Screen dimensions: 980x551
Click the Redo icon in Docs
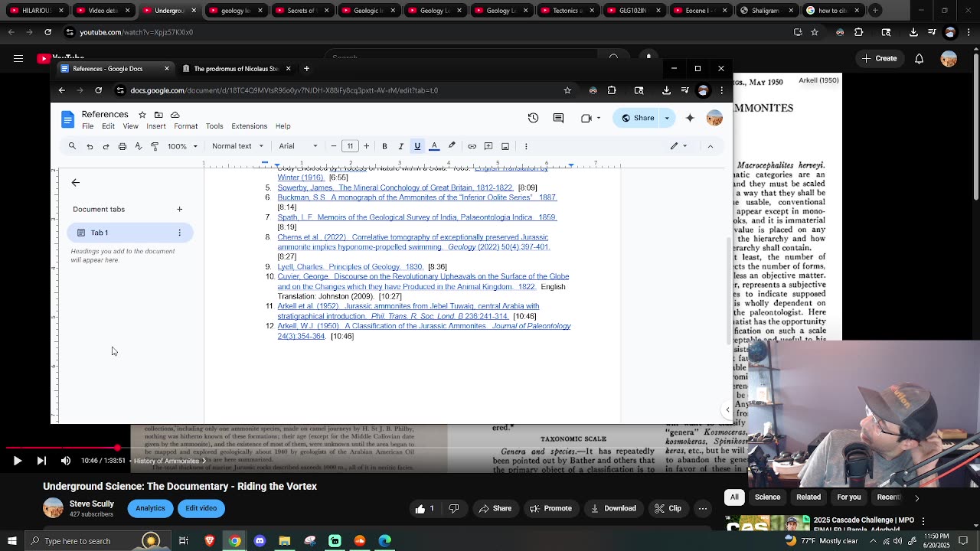coord(106,146)
